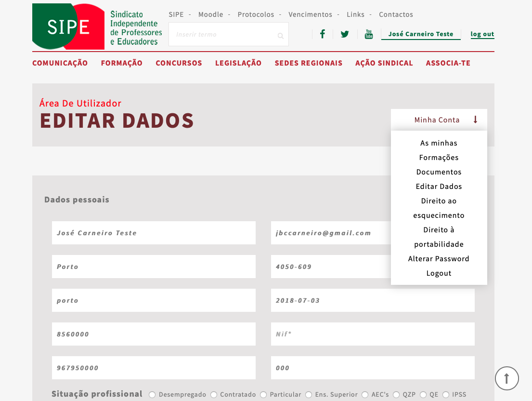Select QZP radio button
Viewport: 532px width, 401px height.
pyautogui.click(x=396, y=395)
